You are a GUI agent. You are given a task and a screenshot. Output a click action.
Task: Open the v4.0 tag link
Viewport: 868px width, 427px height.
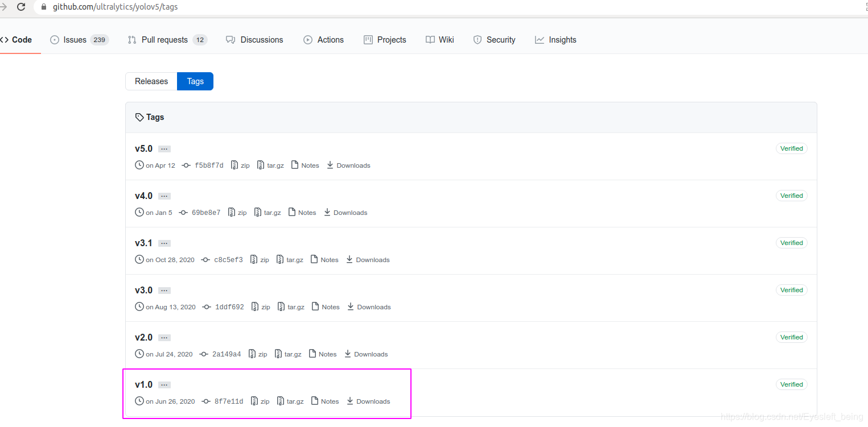pyautogui.click(x=144, y=196)
